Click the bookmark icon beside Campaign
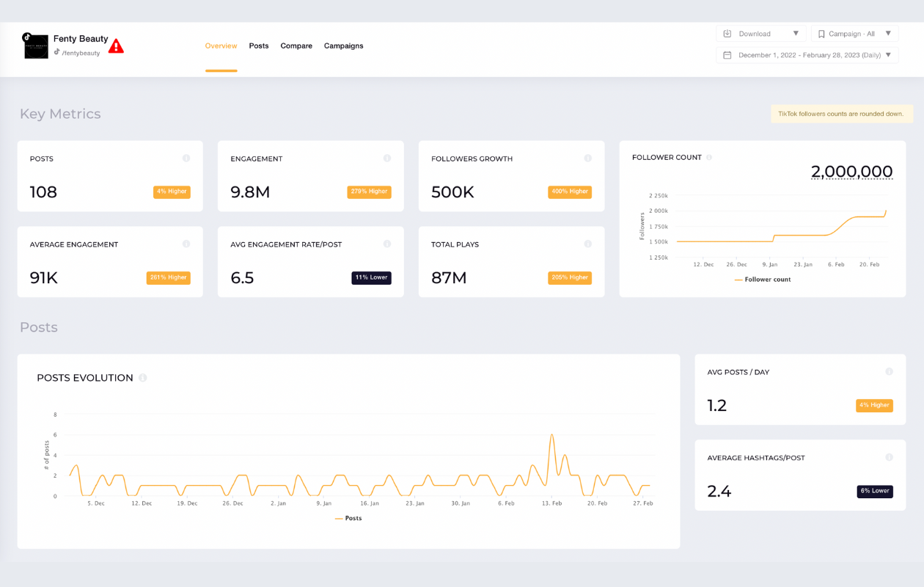This screenshot has width=924, height=587. [821, 34]
